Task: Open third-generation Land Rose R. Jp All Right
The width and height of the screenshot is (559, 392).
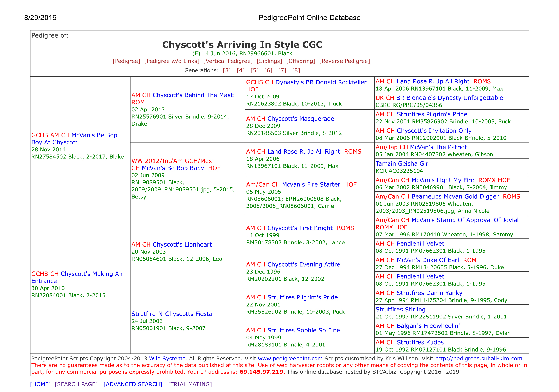Action: (x=304, y=151)
